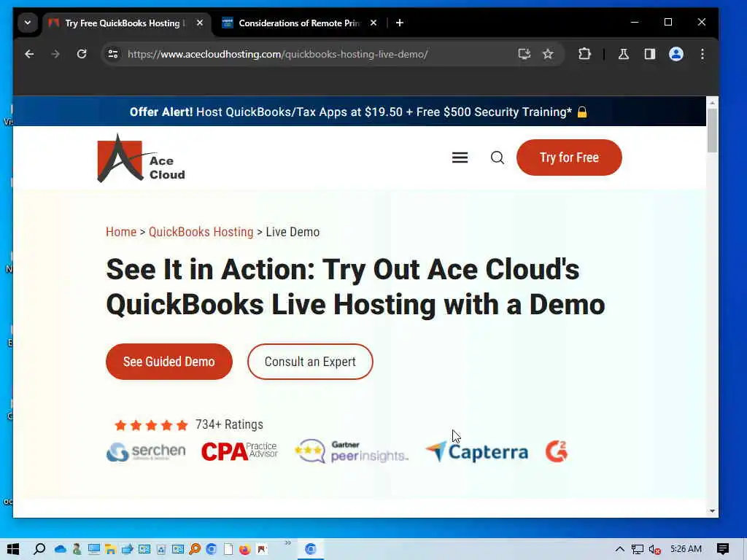Click the scrollbar down arrow
This screenshot has height=560, width=747.
click(712, 511)
